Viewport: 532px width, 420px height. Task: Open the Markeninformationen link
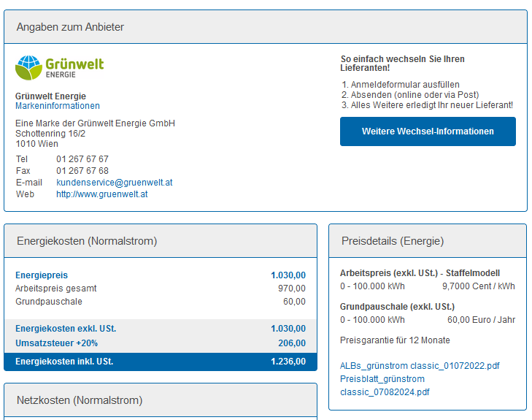coord(58,106)
